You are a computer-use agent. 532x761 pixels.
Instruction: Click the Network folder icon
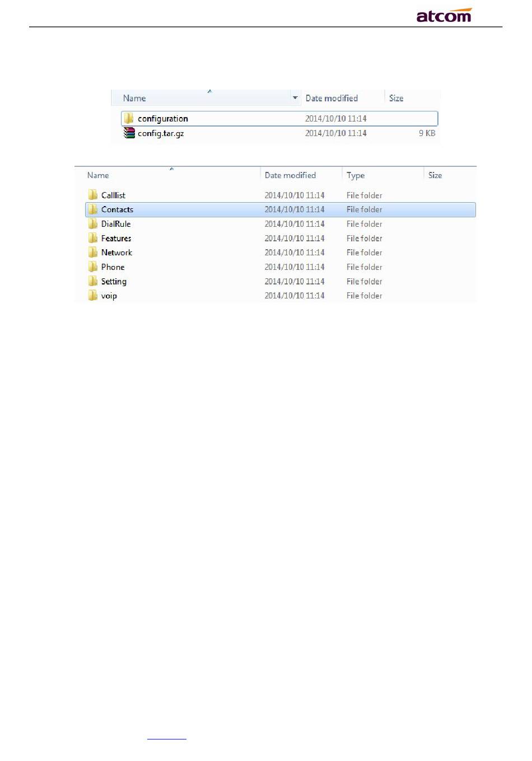tap(93, 253)
